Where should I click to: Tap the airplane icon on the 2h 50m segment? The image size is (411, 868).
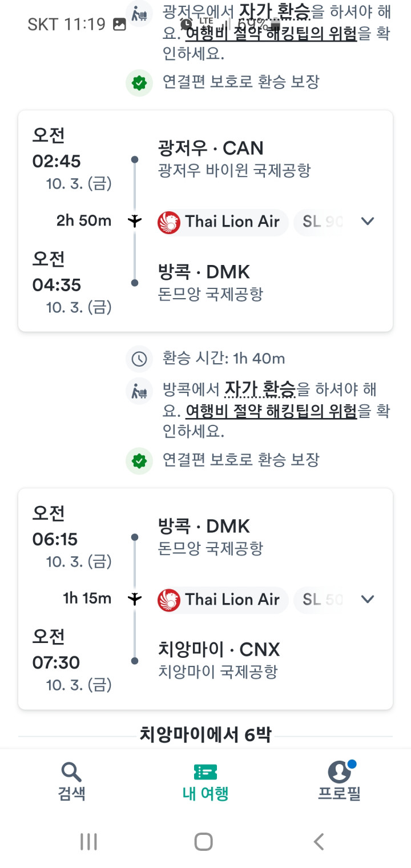click(135, 221)
